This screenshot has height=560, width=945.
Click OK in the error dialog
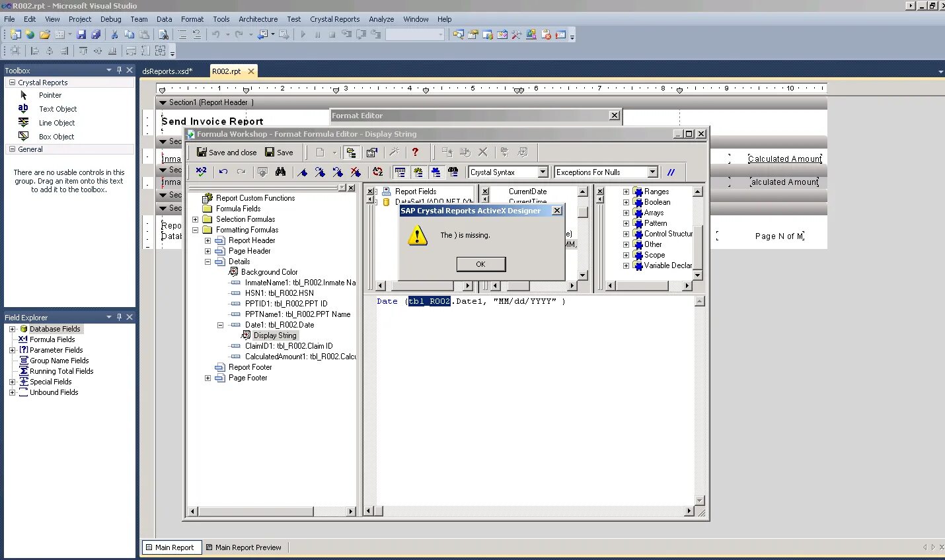(x=480, y=264)
